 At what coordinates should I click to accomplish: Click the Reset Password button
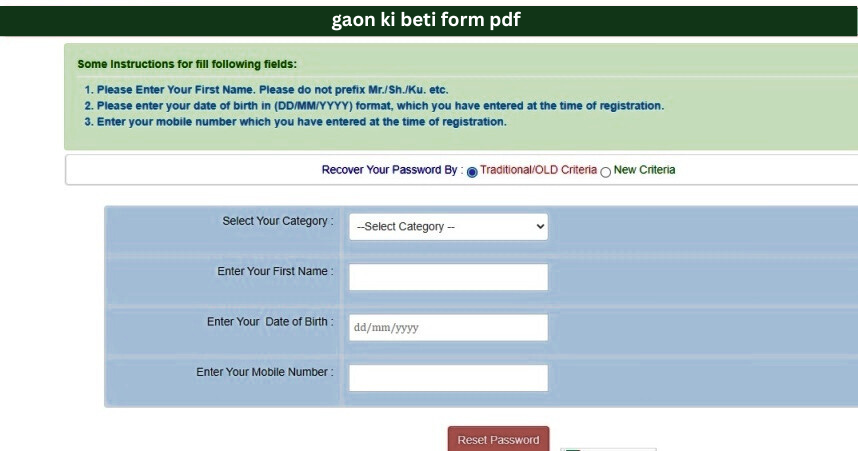coord(498,440)
